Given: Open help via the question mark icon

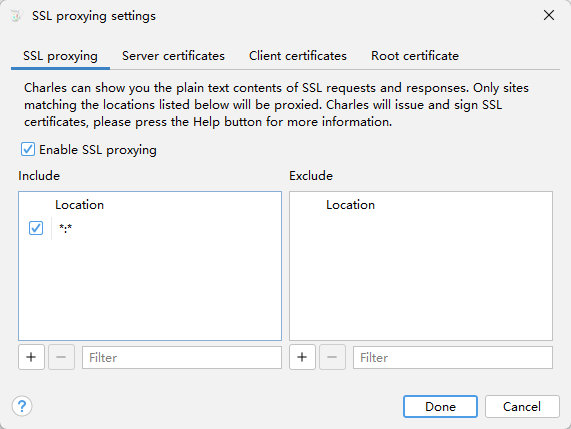Looking at the screenshot, I should (x=22, y=406).
